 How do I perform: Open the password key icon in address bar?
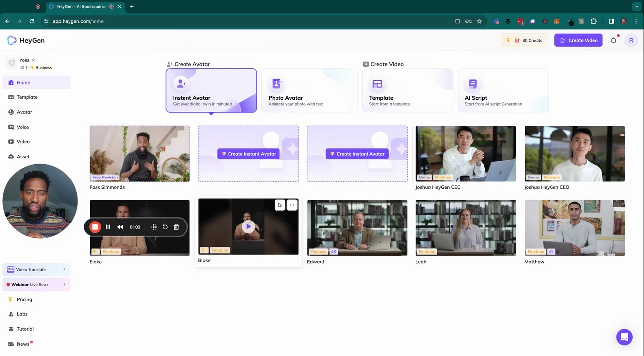[x=468, y=21]
